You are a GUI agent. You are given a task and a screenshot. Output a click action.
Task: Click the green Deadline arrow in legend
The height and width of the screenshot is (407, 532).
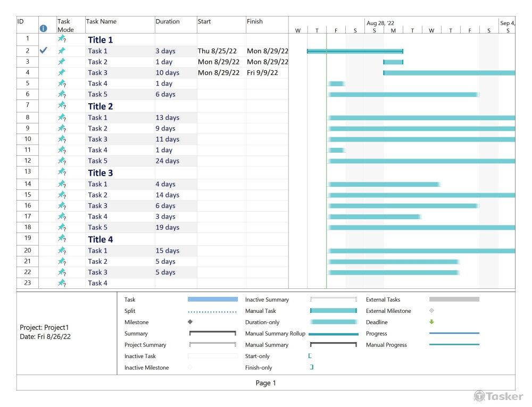point(432,322)
